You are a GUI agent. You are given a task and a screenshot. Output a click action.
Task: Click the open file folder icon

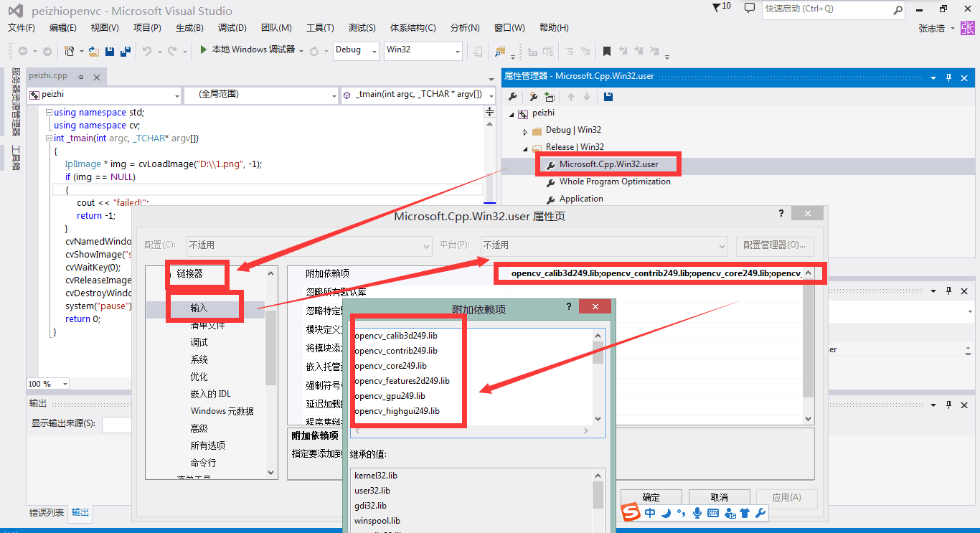[x=94, y=51]
